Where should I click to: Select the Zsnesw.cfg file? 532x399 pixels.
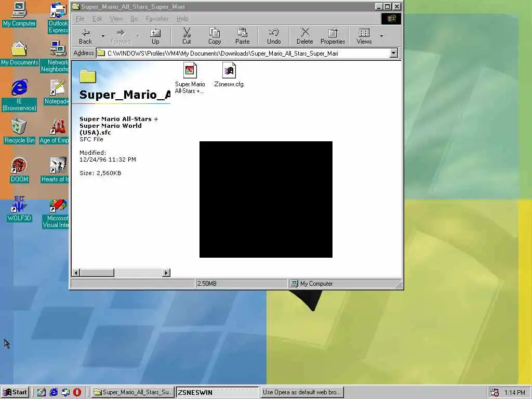coord(229,75)
